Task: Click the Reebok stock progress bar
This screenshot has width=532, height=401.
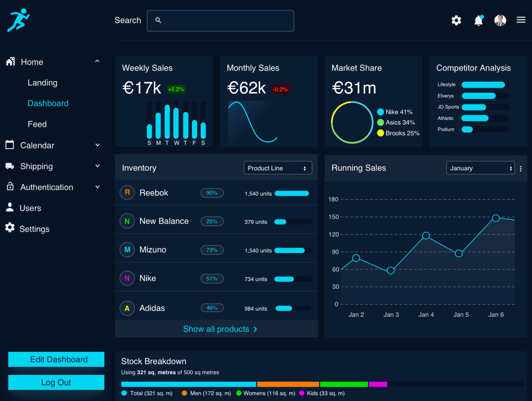Action: click(x=293, y=193)
